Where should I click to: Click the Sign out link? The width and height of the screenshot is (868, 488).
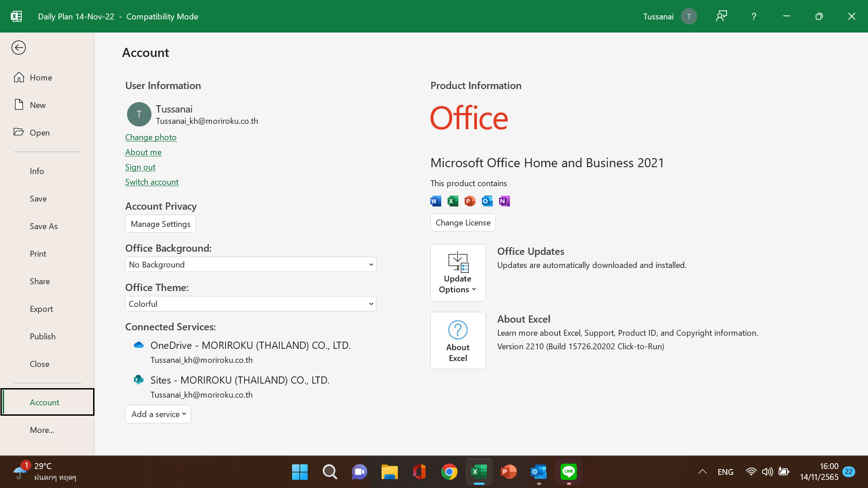(x=140, y=167)
